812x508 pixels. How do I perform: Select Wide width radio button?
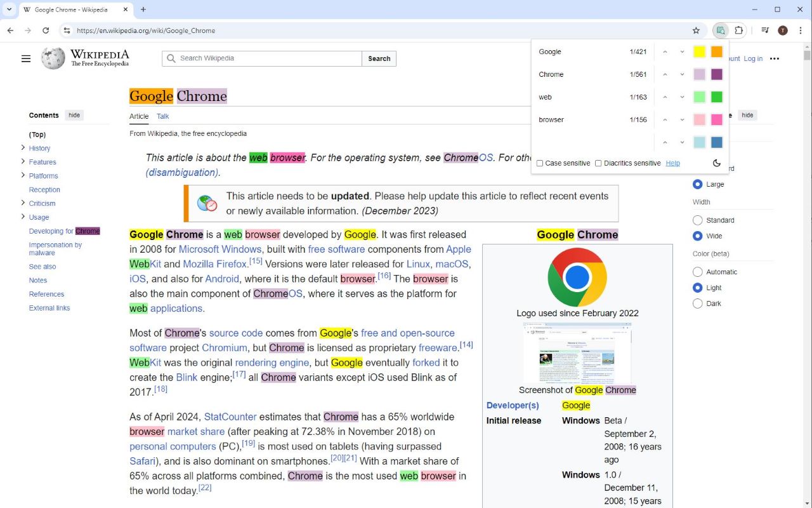coord(698,236)
